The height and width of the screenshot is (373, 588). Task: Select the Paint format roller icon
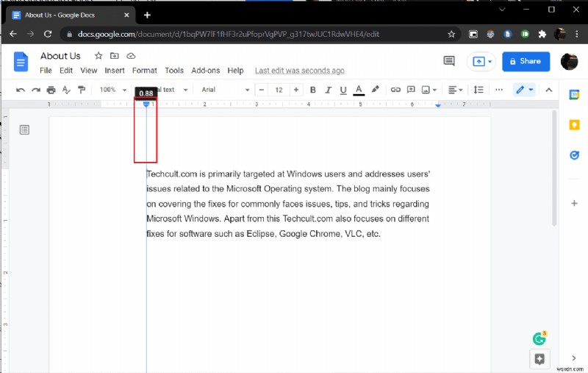pos(82,90)
